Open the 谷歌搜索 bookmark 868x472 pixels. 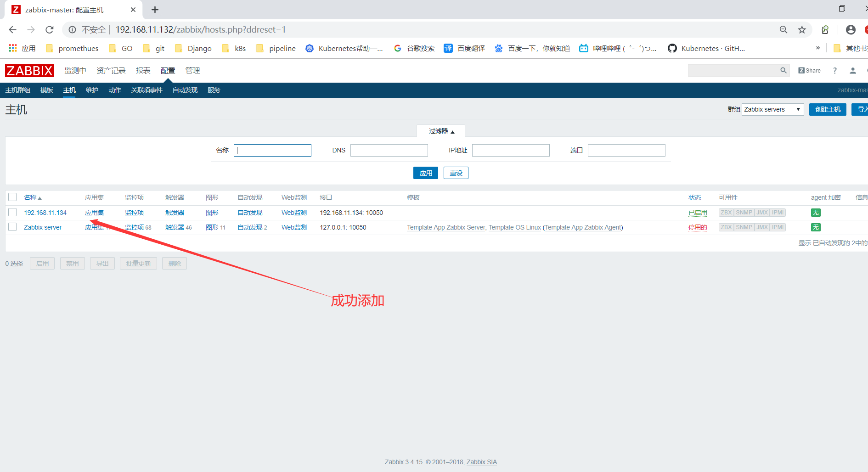tap(414, 48)
